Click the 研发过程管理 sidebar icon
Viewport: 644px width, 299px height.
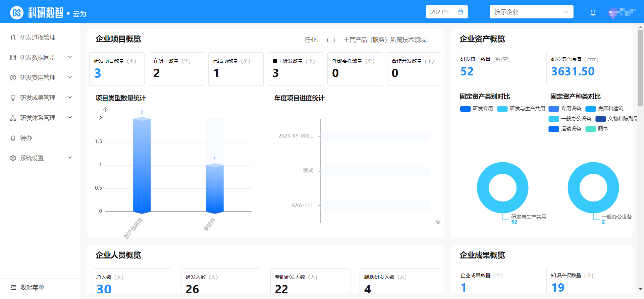click(13, 37)
